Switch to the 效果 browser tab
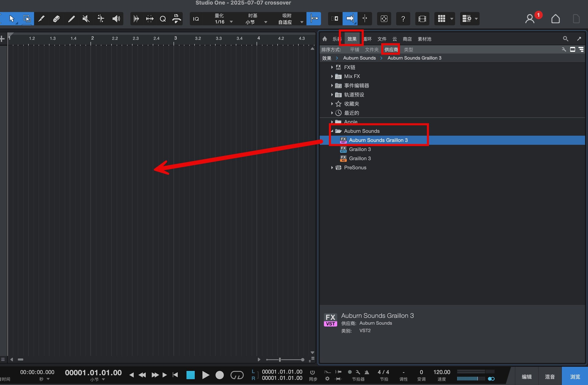The height and width of the screenshot is (385, 588). 352,39
